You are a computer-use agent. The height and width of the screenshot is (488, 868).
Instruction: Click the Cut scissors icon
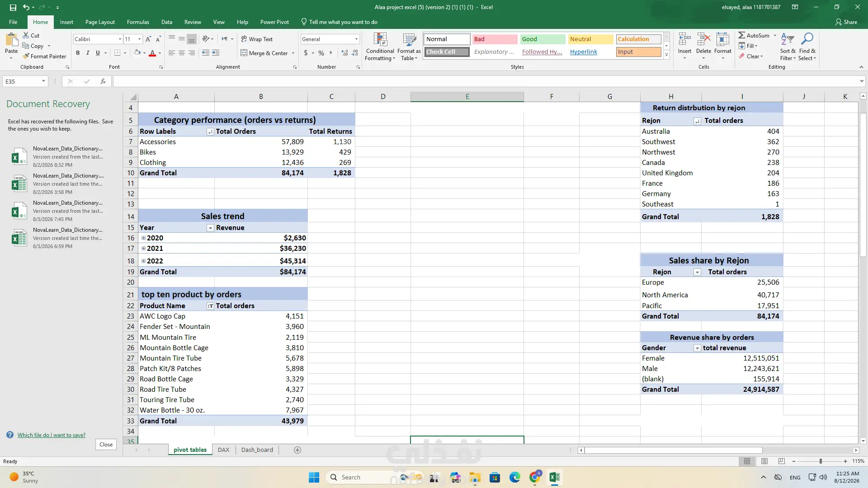26,35
